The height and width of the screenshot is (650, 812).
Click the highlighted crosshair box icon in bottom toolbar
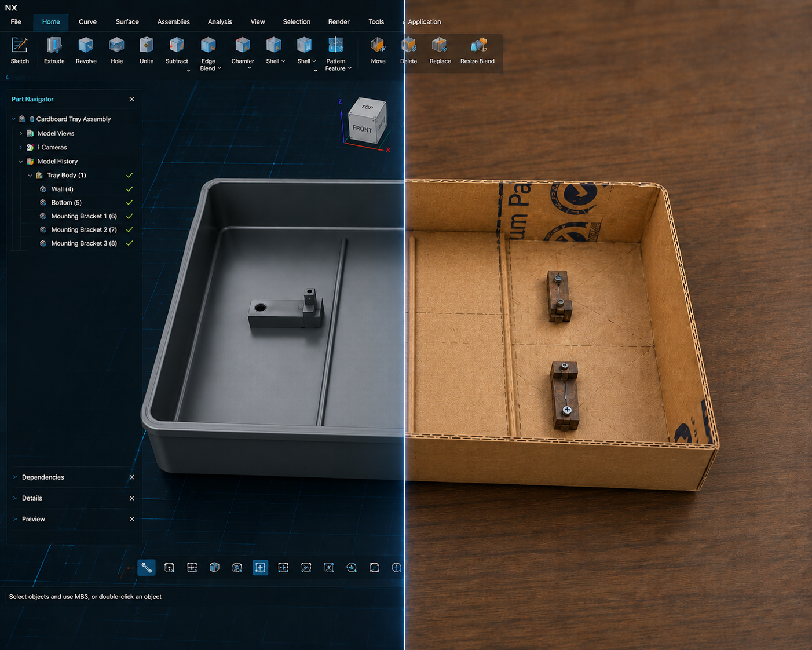261,568
